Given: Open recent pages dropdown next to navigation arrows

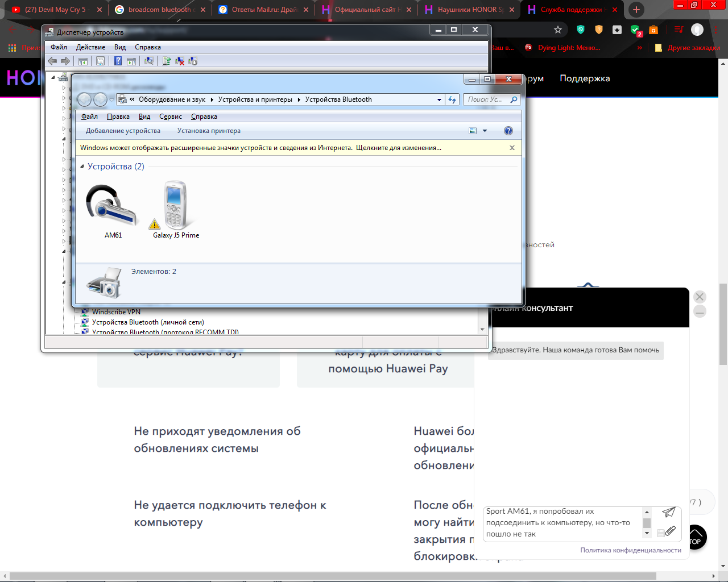Looking at the screenshot, I should point(112,99).
